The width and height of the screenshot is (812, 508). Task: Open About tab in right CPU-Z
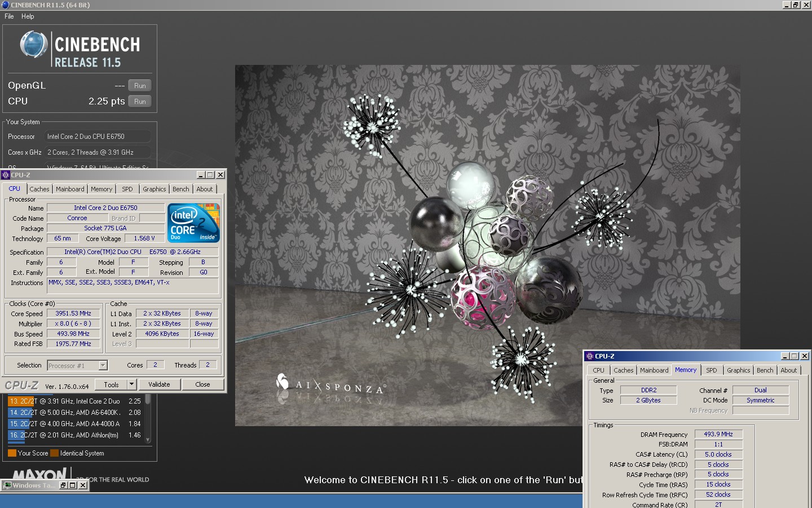click(789, 370)
